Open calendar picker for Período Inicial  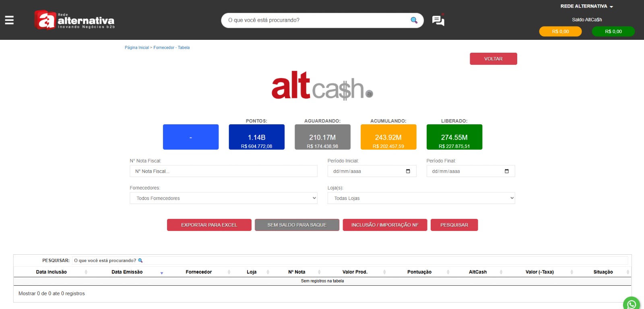point(408,171)
